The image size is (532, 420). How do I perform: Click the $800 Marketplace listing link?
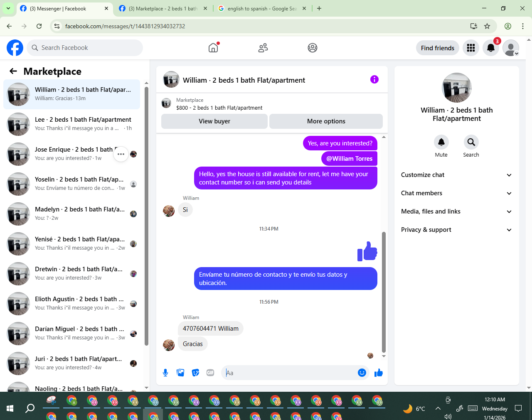point(219,108)
